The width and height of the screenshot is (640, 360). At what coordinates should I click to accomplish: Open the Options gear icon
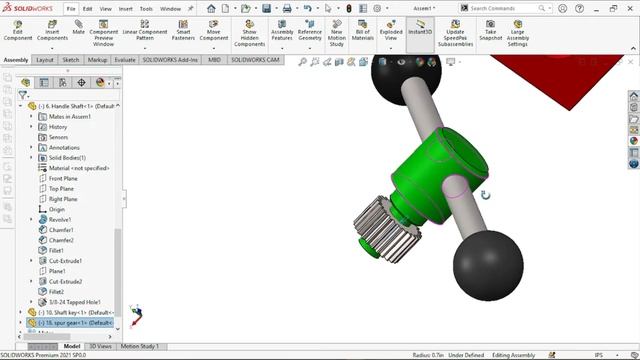(x=377, y=8)
